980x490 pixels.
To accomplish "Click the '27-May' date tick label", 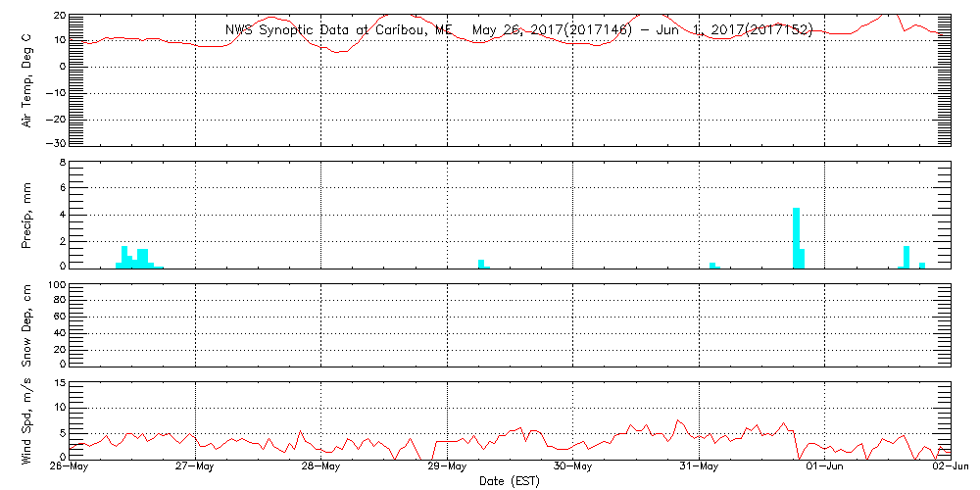I will point(196,467).
